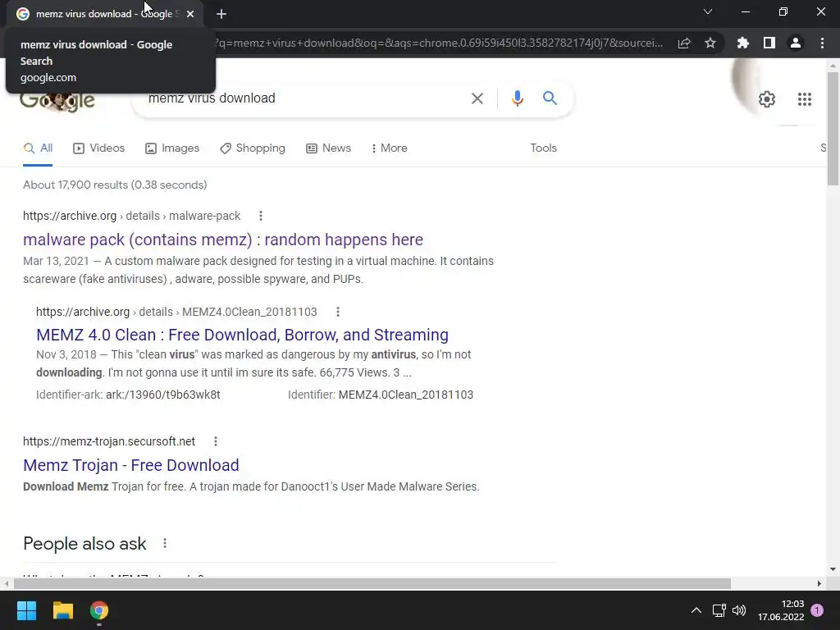Click the About 17,900 results text
This screenshot has height=630, width=840.
[x=115, y=185]
